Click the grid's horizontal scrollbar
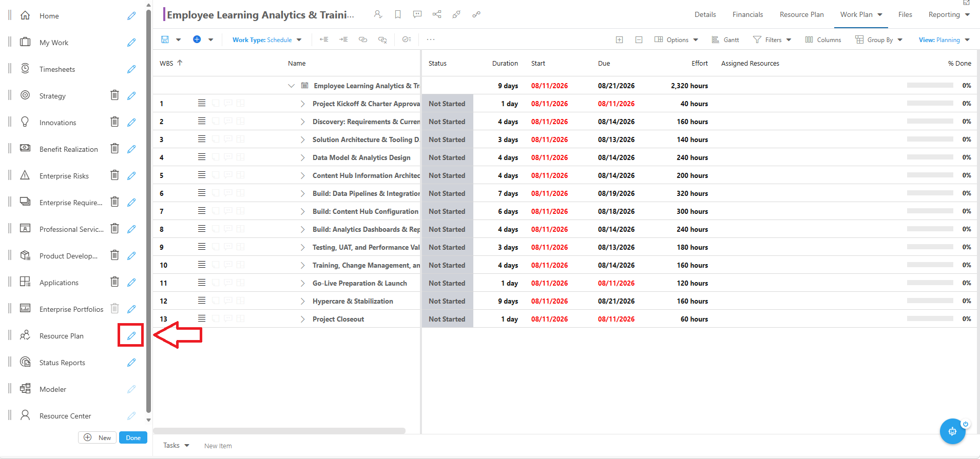This screenshot has width=980, height=459. point(279,431)
